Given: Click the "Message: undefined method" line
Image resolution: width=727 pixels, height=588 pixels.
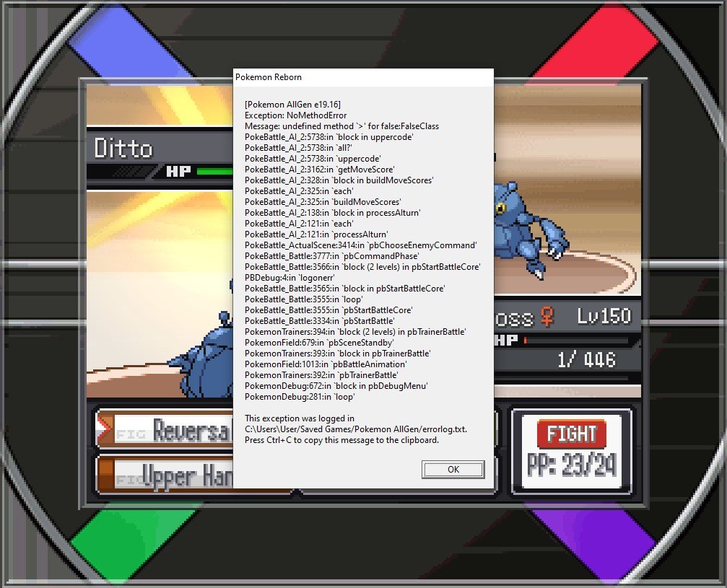Looking at the screenshot, I should 341,126.
